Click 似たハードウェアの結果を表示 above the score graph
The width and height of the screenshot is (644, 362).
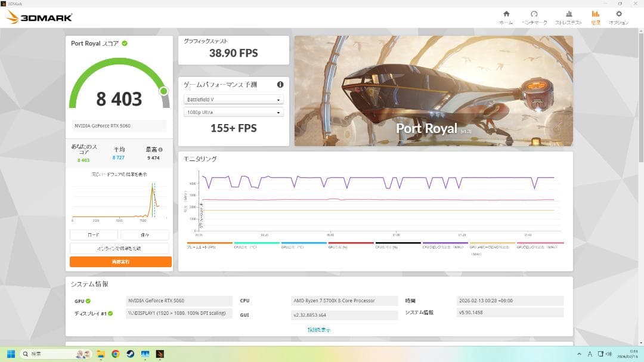(119, 174)
